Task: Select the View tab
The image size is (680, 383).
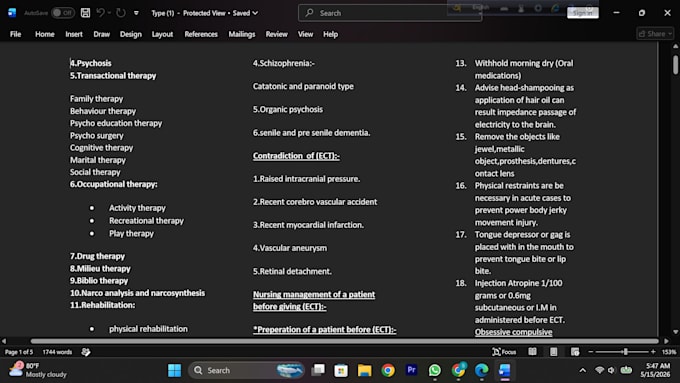Action: click(305, 34)
